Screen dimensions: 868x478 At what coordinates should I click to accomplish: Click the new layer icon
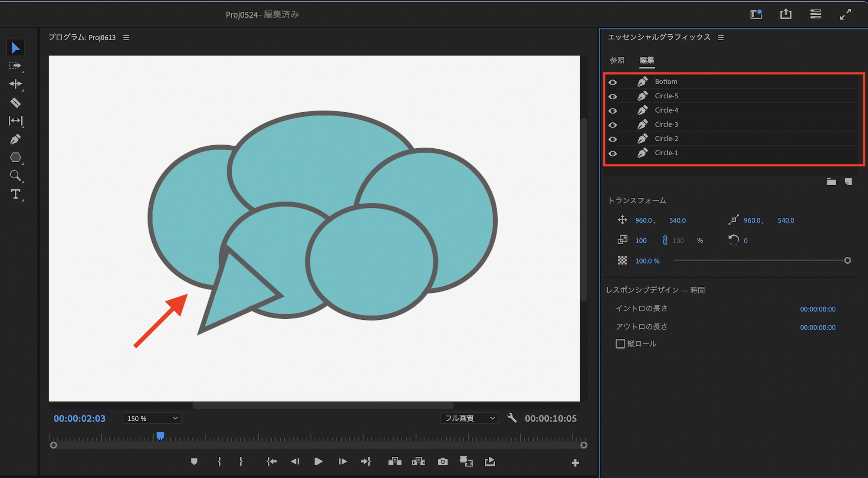coord(848,182)
